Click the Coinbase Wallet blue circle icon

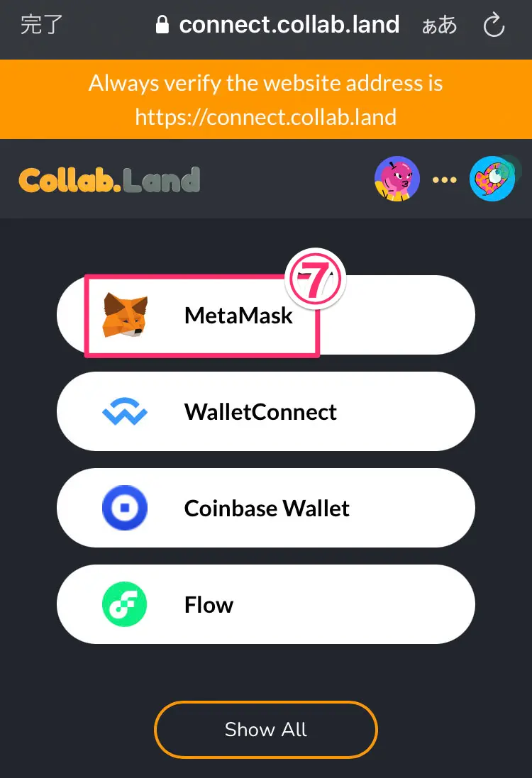click(125, 508)
